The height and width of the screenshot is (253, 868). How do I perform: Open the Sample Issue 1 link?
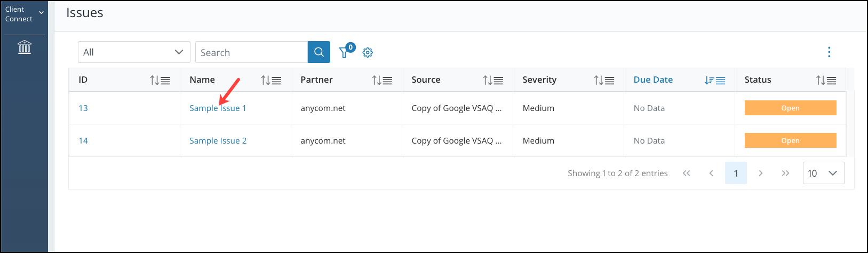pos(218,108)
